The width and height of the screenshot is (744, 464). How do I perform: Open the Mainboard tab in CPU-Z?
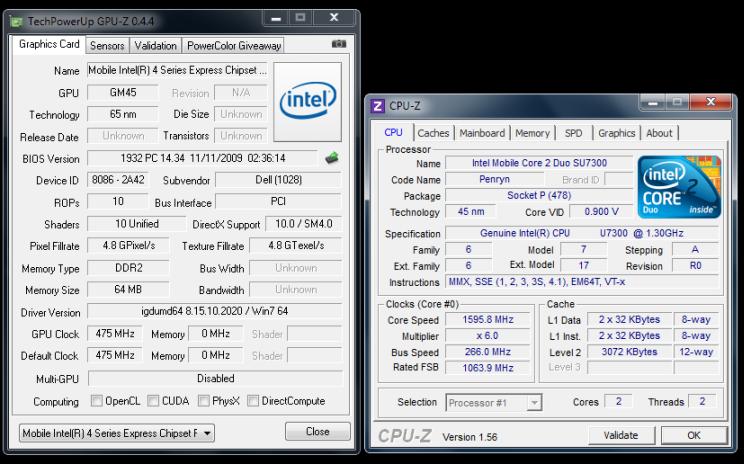click(x=482, y=133)
